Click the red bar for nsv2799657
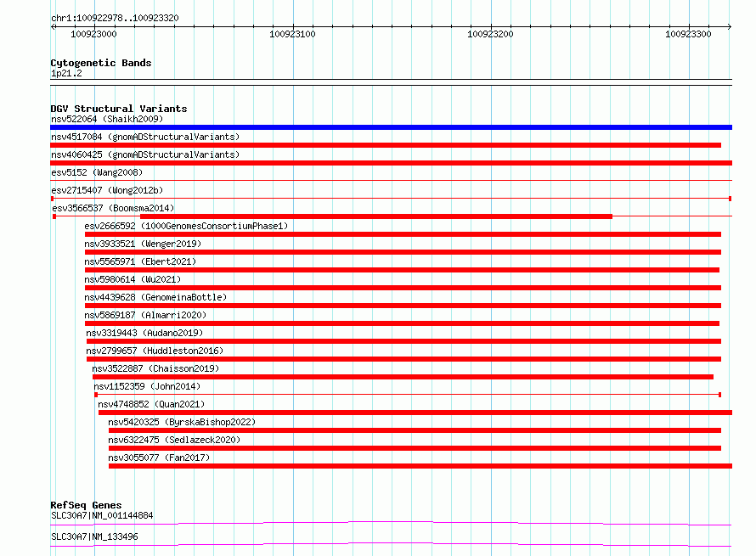 404,359
